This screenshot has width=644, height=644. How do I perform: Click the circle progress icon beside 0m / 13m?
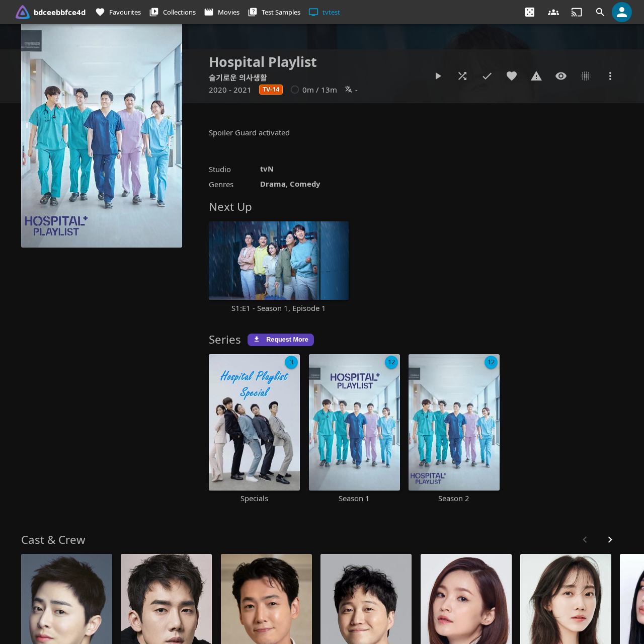click(x=295, y=90)
